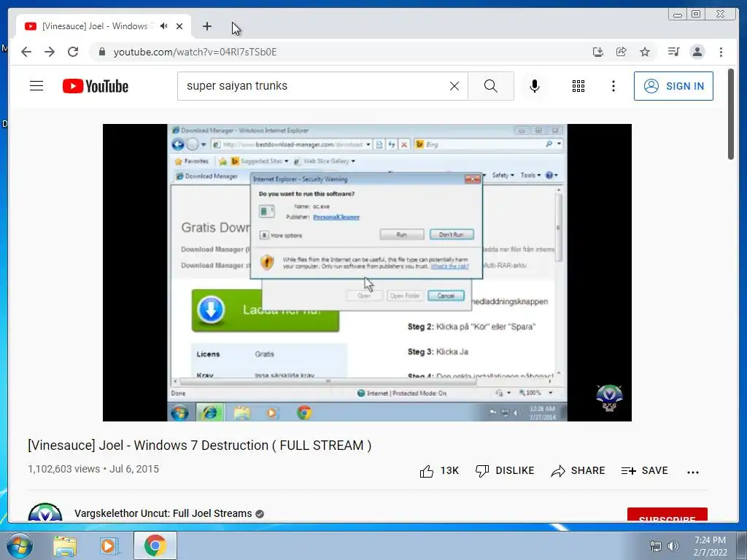Click the SIGN IN button
The width and height of the screenshot is (747, 560).
click(x=673, y=86)
